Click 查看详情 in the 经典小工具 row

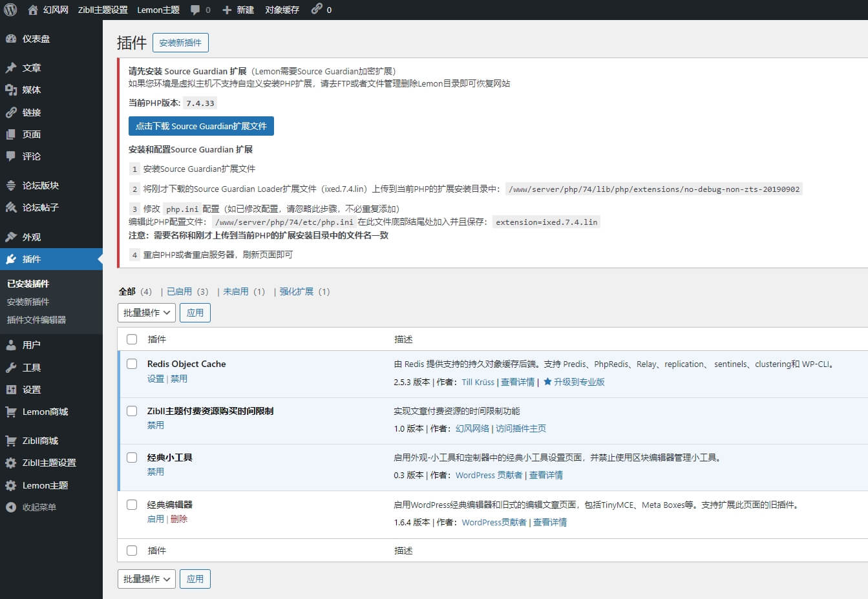546,475
